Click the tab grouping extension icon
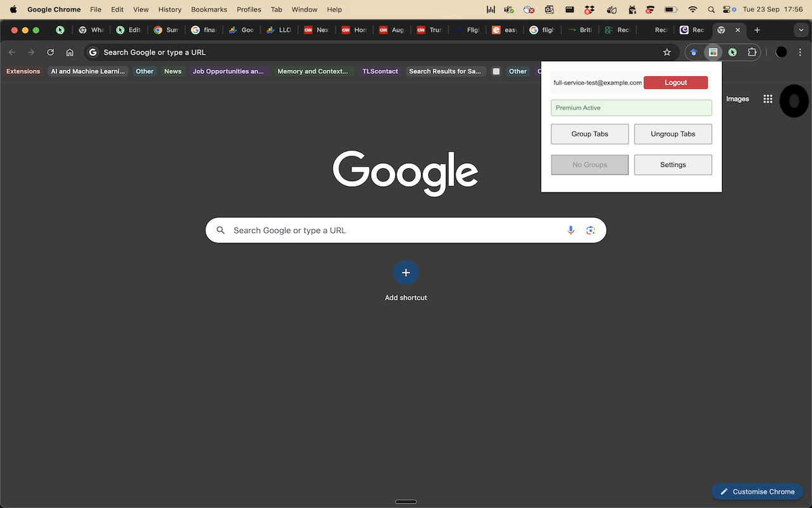Image resolution: width=812 pixels, height=508 pixels. coord(713,52)
